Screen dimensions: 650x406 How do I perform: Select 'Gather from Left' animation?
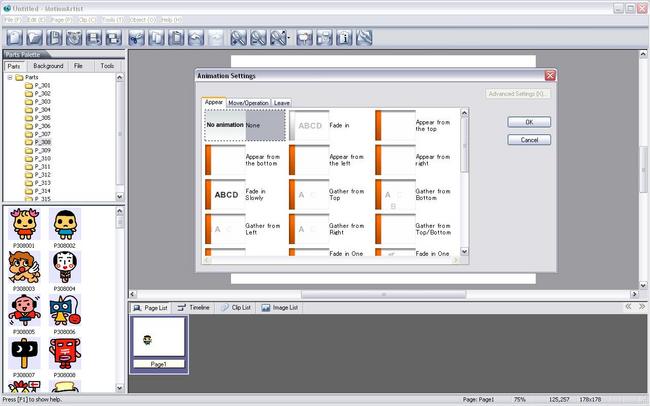pos(245,229)
